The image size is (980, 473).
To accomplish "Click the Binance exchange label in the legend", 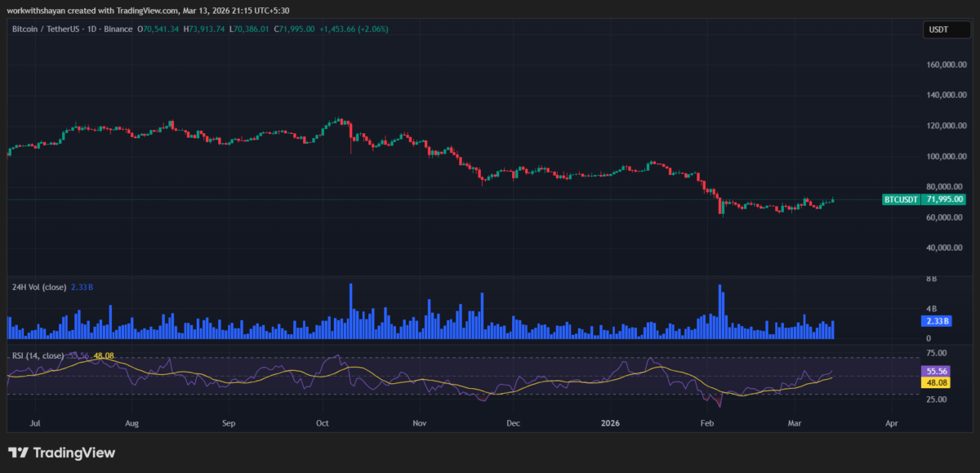I will coord(120,29).
